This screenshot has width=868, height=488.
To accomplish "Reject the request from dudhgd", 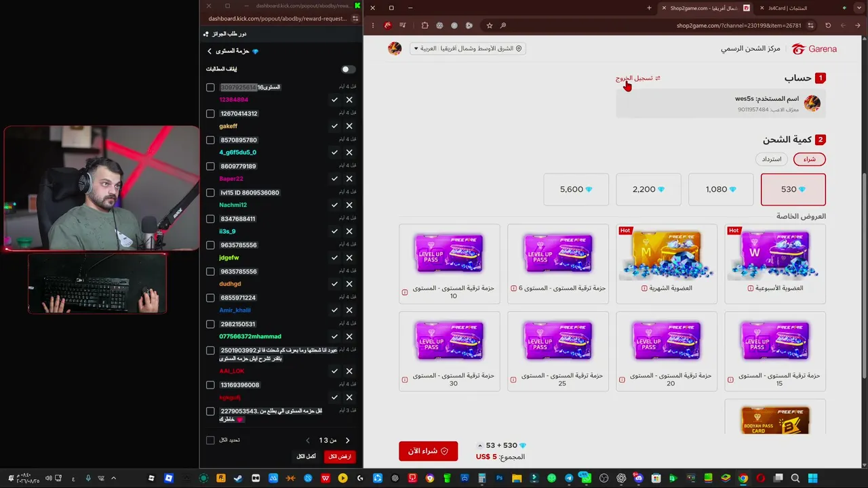I will [x=349, y=284].
